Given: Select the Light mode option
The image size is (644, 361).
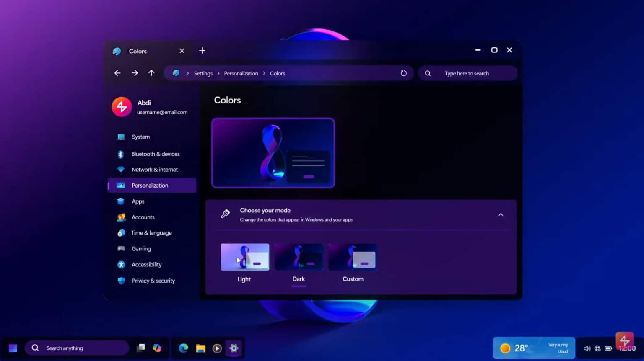Looking at the screenshot, I should 244,257.
